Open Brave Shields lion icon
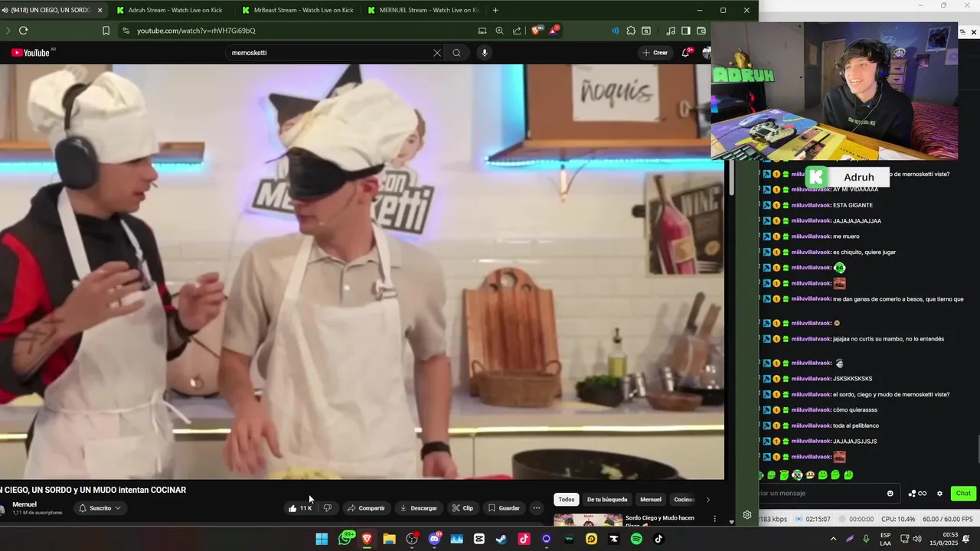The height and width of the screenshot is (551, 980). pyautogui.click(x=537, y=31)
